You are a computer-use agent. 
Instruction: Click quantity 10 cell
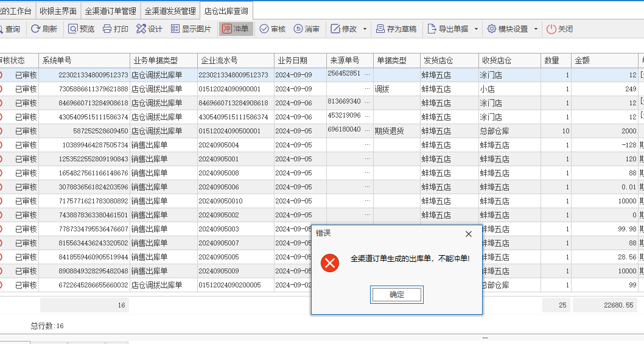pyautogui.click(x=556, y=131)
